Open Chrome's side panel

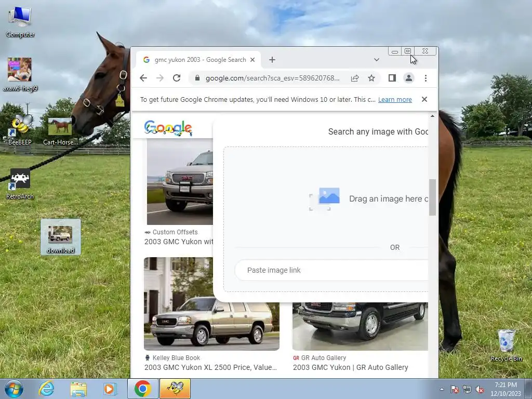pyautogui.click(x=392, y=78)
